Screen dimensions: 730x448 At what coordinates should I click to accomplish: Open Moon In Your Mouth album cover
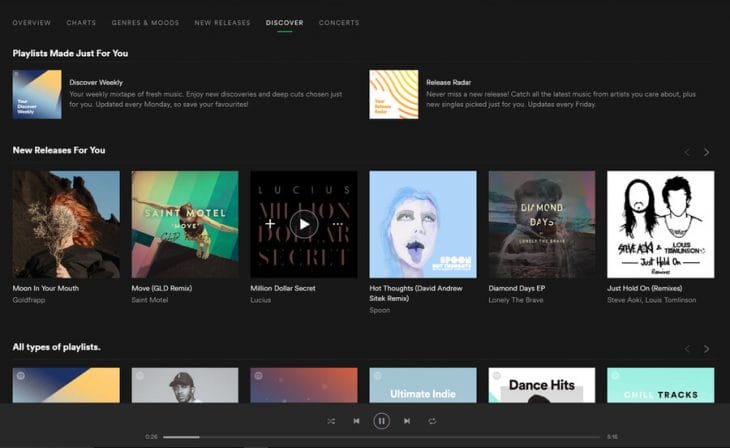pos(66,224)
